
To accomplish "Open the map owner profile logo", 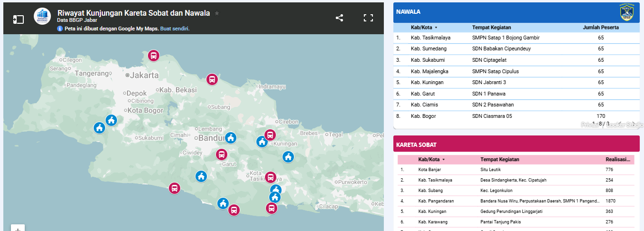I will point(42,17).
